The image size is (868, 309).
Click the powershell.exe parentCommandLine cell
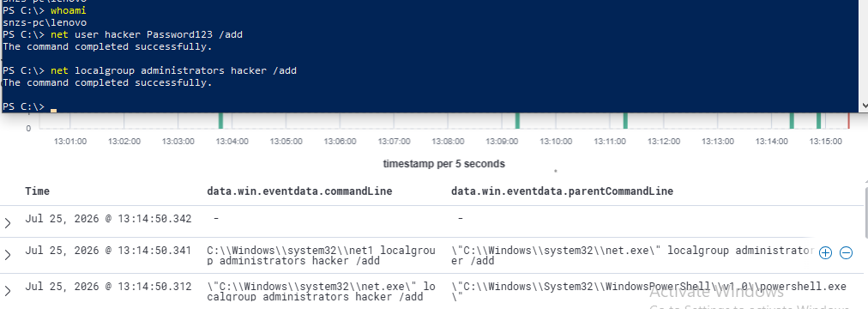click(648, 292)
